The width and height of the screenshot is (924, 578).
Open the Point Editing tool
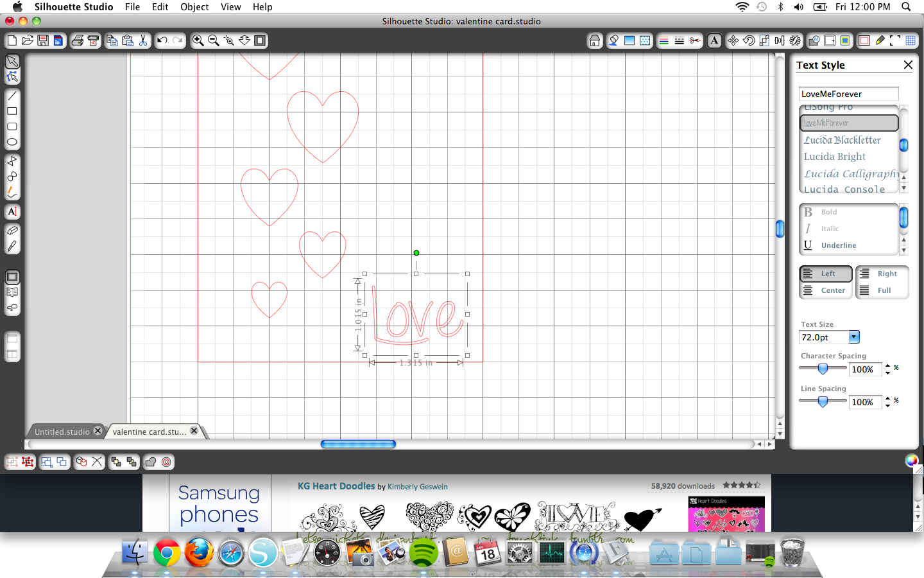point(12,76)
